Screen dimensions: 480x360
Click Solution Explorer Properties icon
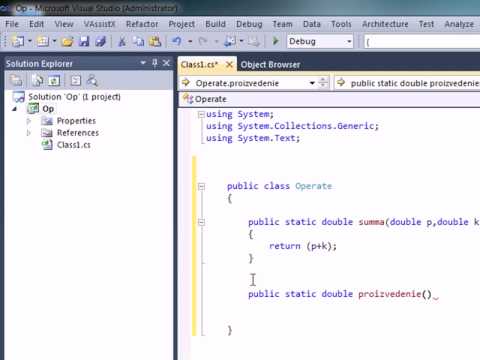(16, 80)
